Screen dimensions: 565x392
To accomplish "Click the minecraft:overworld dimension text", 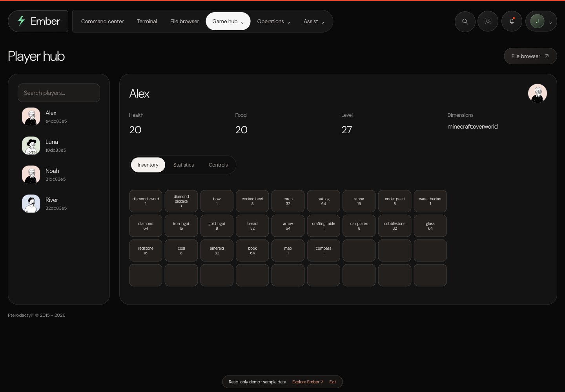I will (472, 127).
